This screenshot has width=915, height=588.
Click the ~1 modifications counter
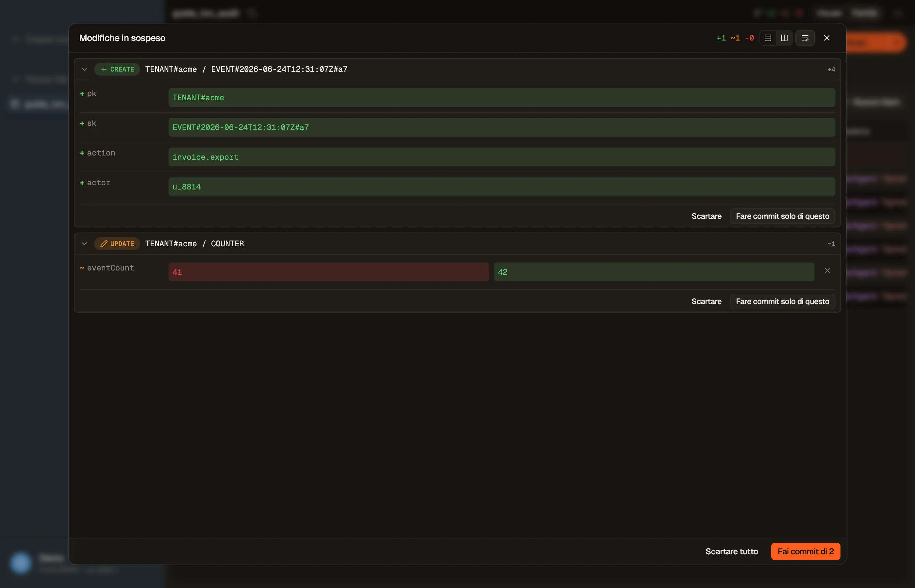tap(735, 38)
